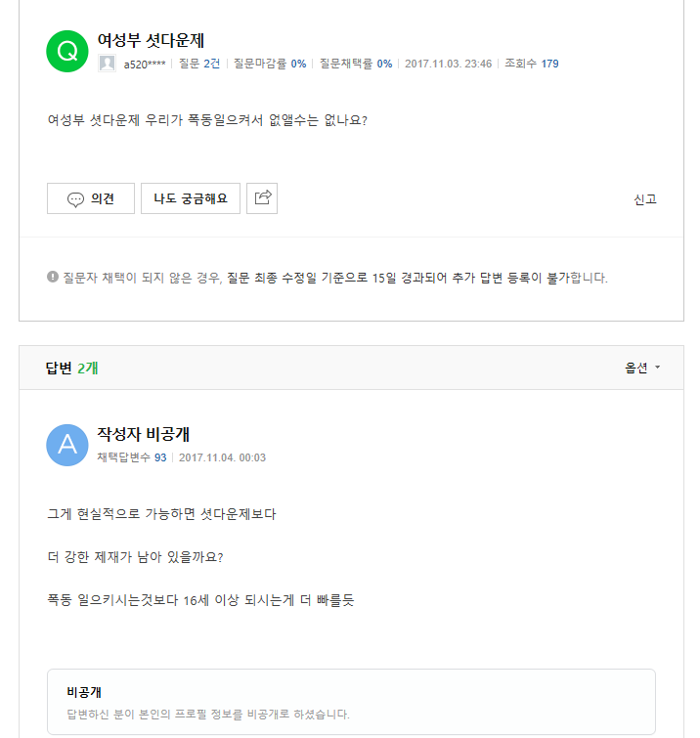Click the 질문채택률 0% stat
Viewport: 700px width, 738px height.
(x=356, y=64)
